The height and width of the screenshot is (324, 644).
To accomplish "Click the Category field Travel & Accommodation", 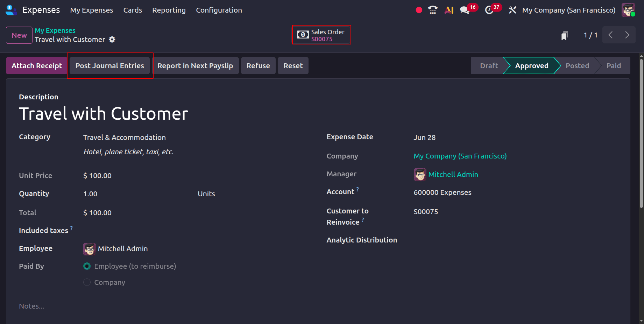I will (125, 138).
